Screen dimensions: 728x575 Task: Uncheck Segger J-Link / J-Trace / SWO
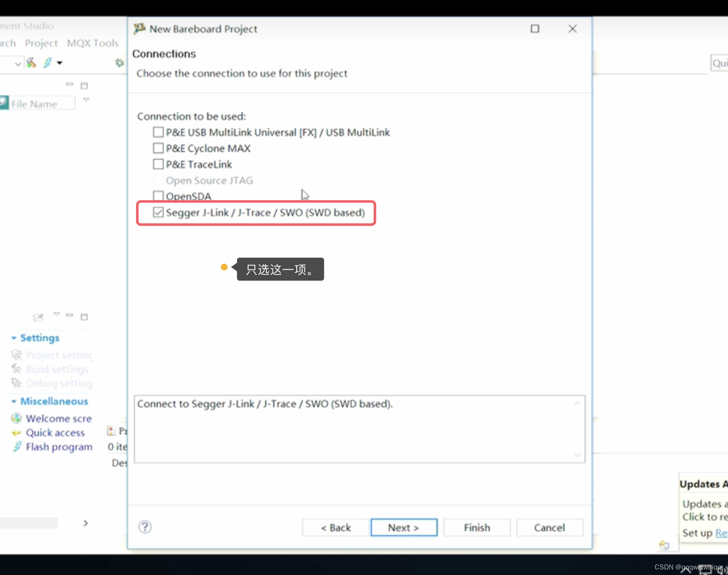[158, 212]
